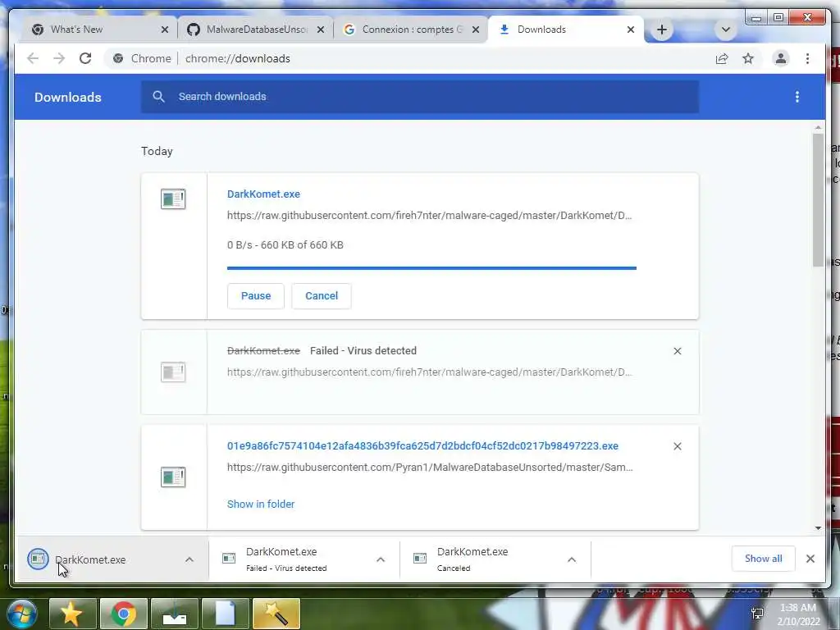The height and width of the screenshot is (630, 840).
Task: Click the Chrome site info chip in the address bar
Action: [x=142, y=58]
